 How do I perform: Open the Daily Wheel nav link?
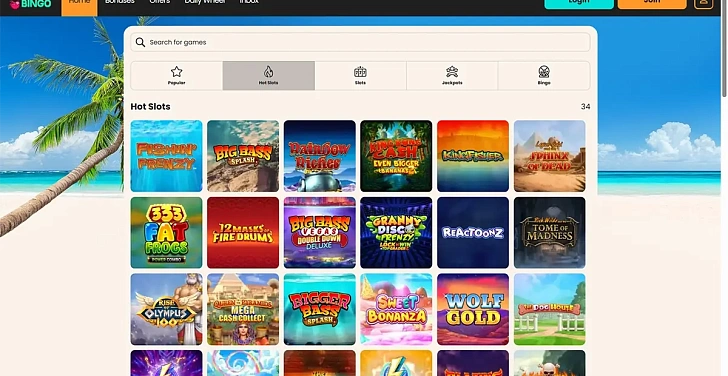tap(205, 2)
